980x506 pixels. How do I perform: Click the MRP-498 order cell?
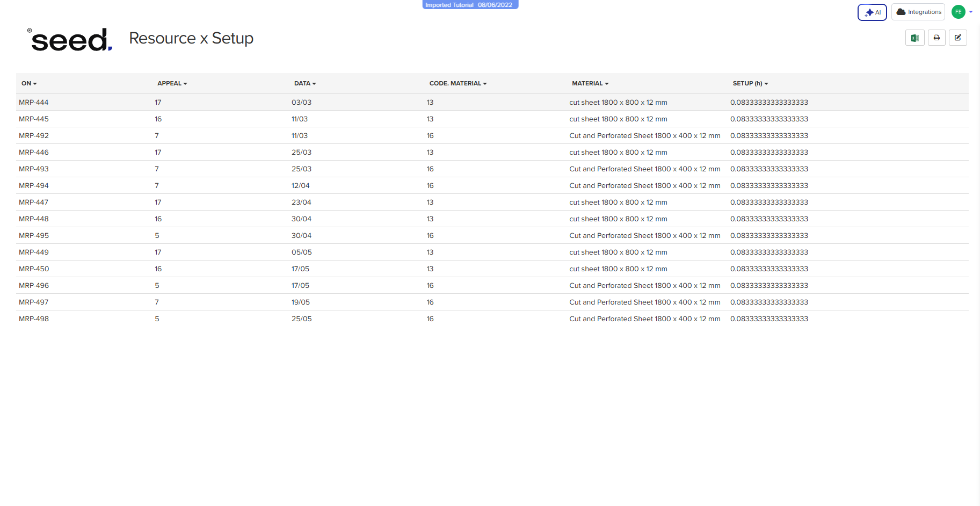coord(34,319)
